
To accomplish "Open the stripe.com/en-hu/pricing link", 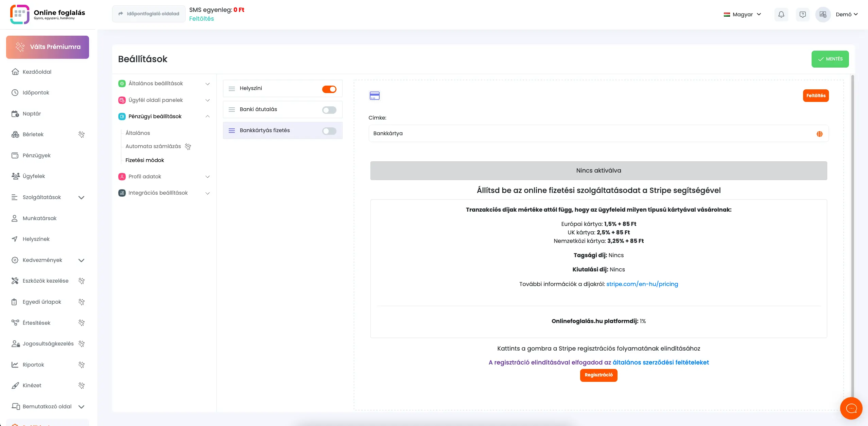I will [x=642, y=284].
